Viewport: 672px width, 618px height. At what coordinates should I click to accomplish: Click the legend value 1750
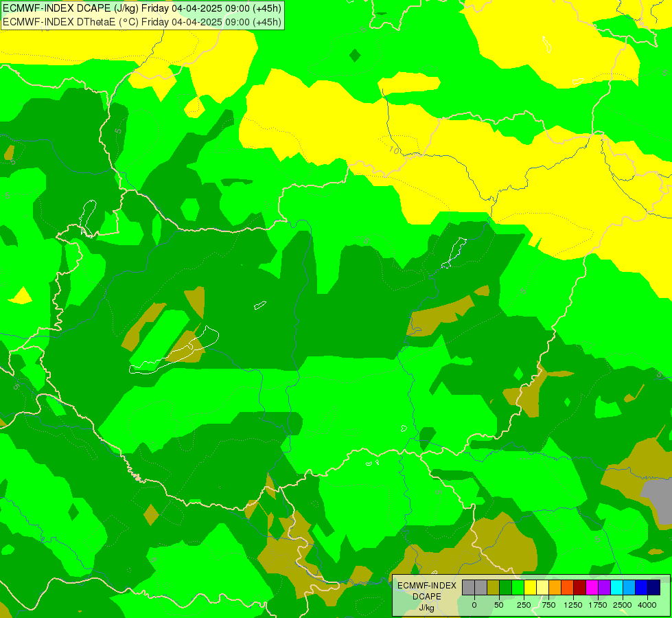(598, 605)
